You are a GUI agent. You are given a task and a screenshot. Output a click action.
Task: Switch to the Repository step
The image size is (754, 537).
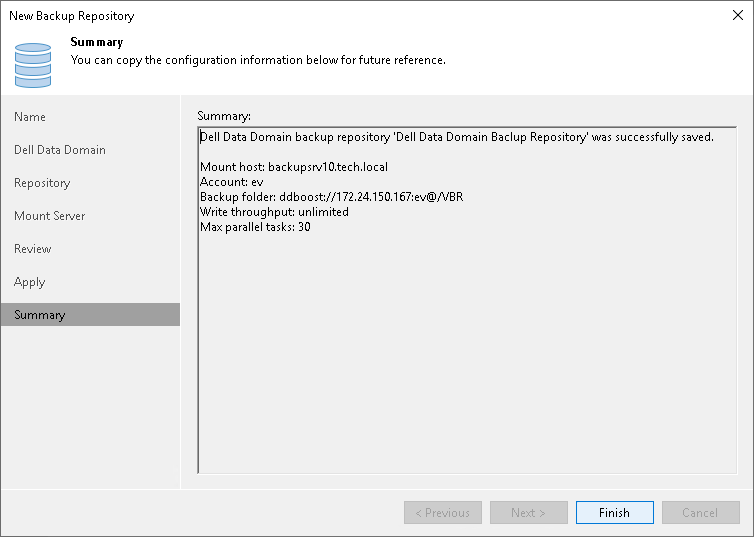click(x=42, y=183)
